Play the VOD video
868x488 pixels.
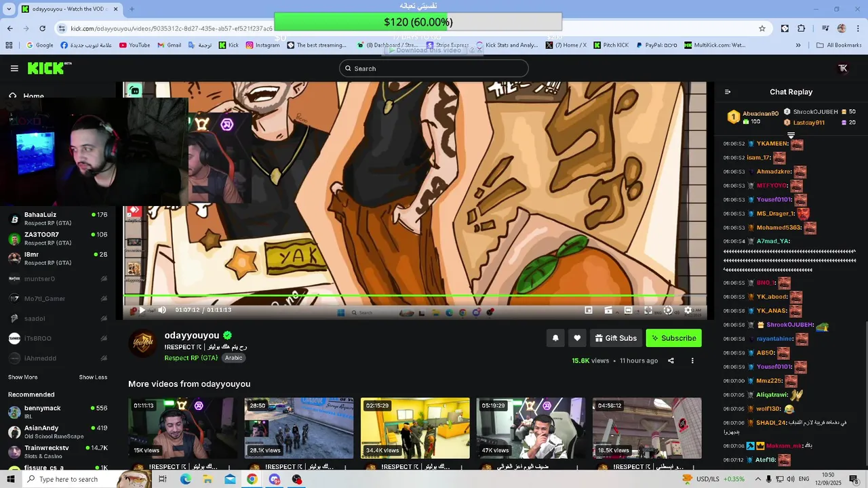point(142,310)
